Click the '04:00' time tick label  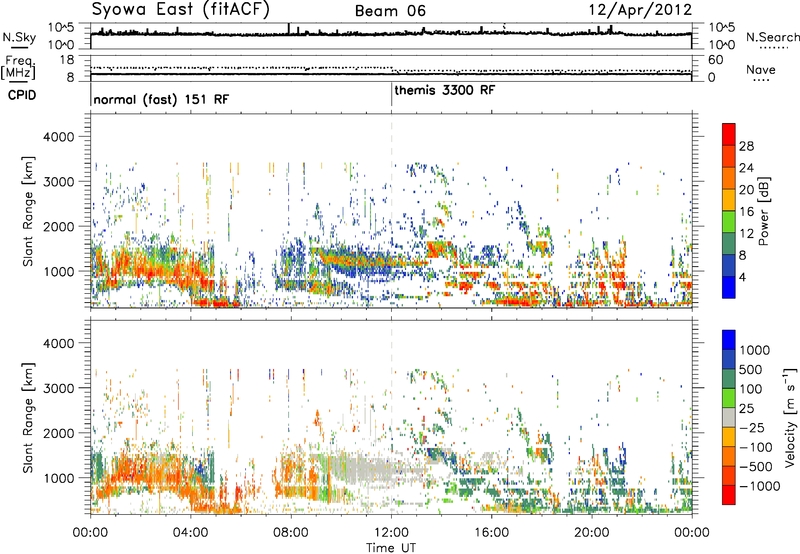[191, 533]
